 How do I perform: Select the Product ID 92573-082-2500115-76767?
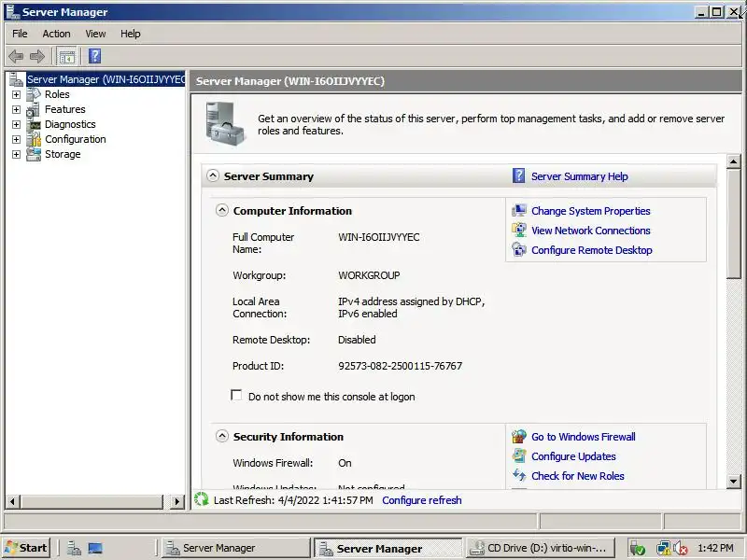click(x=400, y=366)
